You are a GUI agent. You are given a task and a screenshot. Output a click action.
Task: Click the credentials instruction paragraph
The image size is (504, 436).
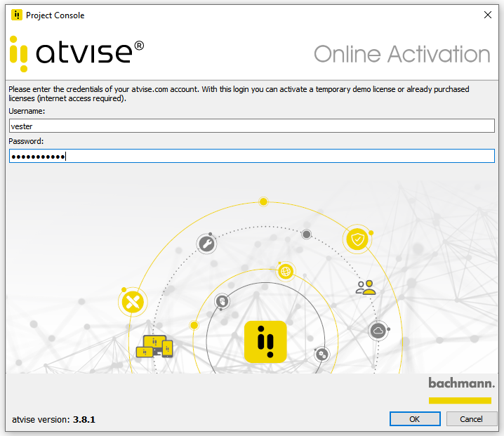point(239,93)
